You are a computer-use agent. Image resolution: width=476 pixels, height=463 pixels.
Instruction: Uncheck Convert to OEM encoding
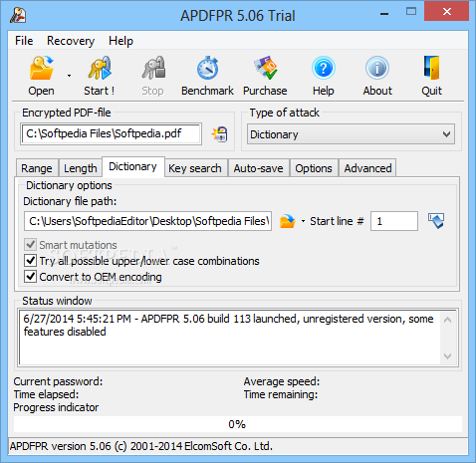[x=31, y=277]
